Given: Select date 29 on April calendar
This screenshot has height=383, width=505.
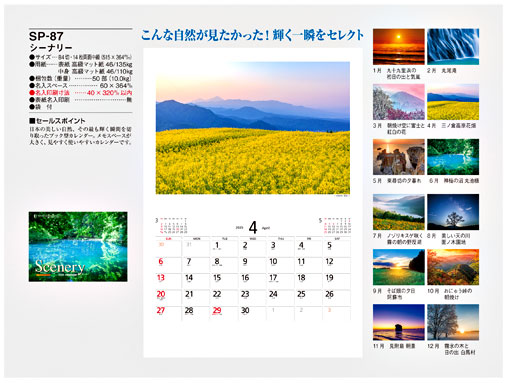Looking at the screenshot, I should point(217,310).
